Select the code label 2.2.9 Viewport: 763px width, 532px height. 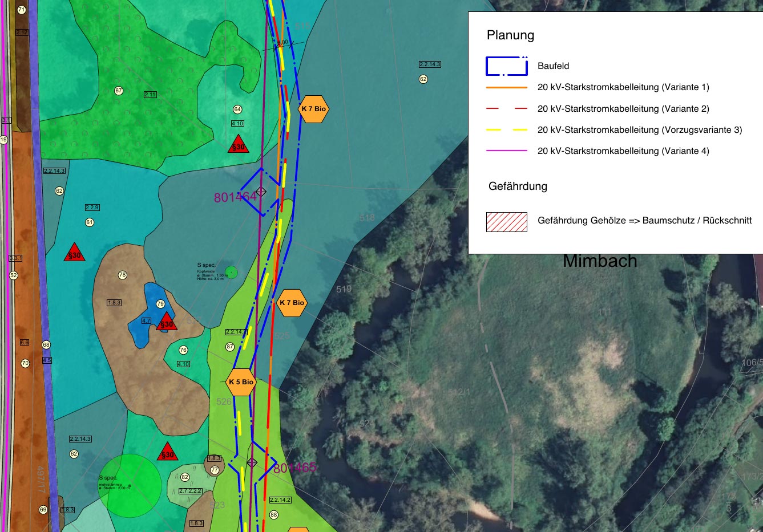tap(92, 208)
